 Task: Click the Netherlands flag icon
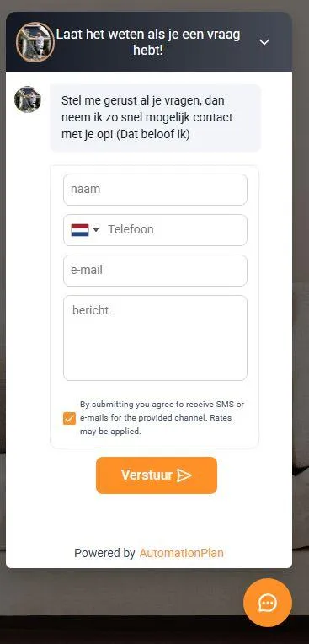tap(80, 230)
